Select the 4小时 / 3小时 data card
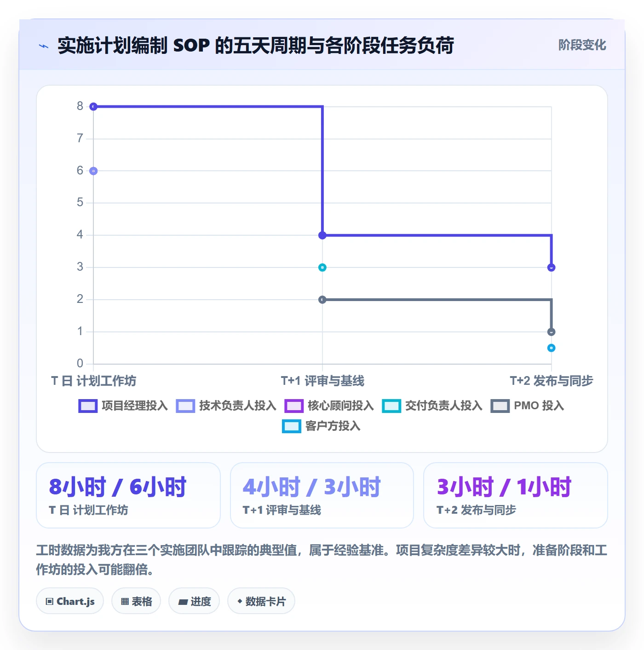 (322, 495)
